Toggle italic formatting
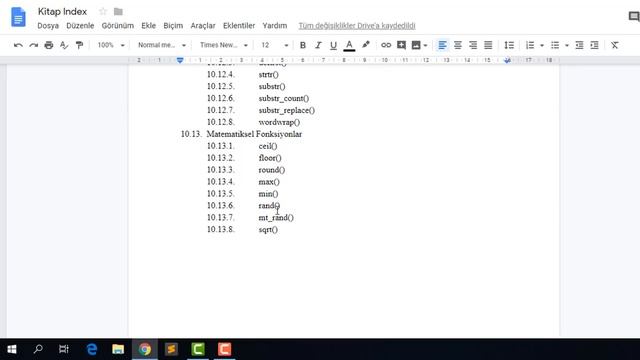640x360 pixels. point(318,45)
